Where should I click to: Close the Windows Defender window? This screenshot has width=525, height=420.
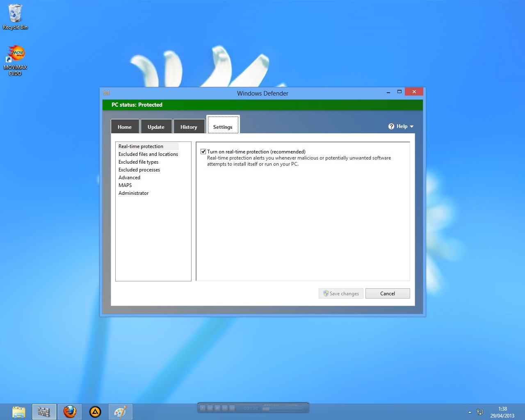414,91
